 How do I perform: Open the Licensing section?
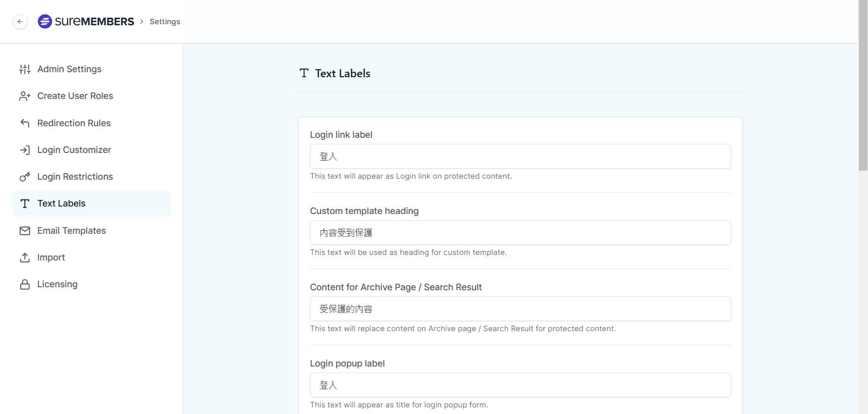tap(91, 284)
